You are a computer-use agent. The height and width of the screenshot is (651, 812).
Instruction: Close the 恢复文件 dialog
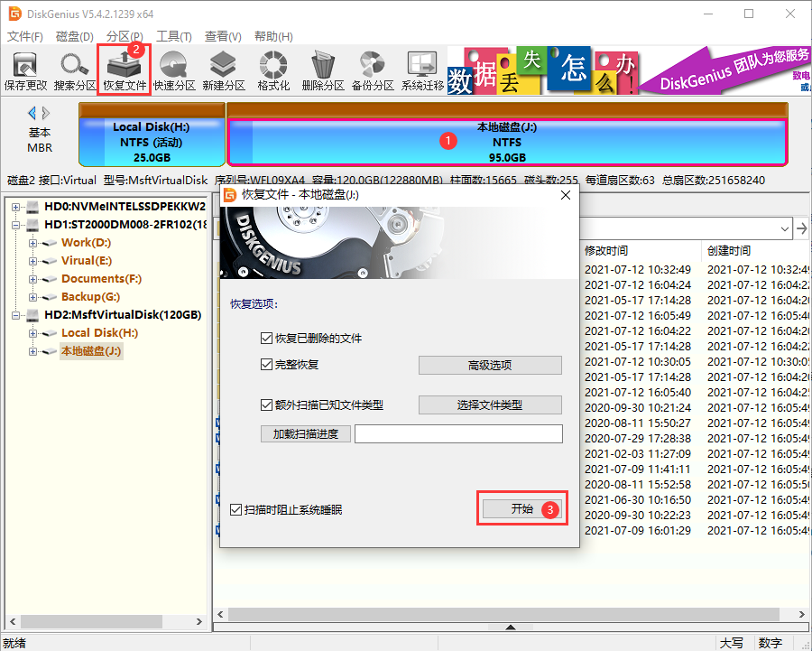click(x=566, y=195)
